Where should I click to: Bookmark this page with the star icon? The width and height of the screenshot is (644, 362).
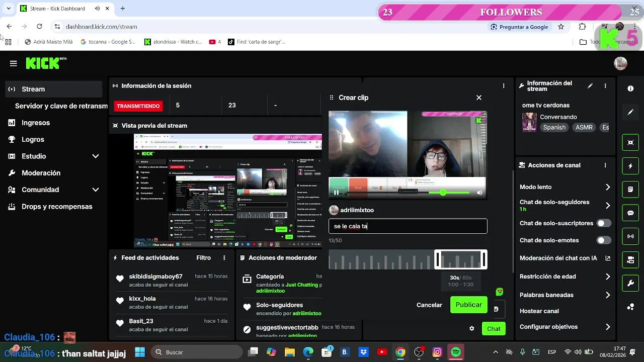561,27
